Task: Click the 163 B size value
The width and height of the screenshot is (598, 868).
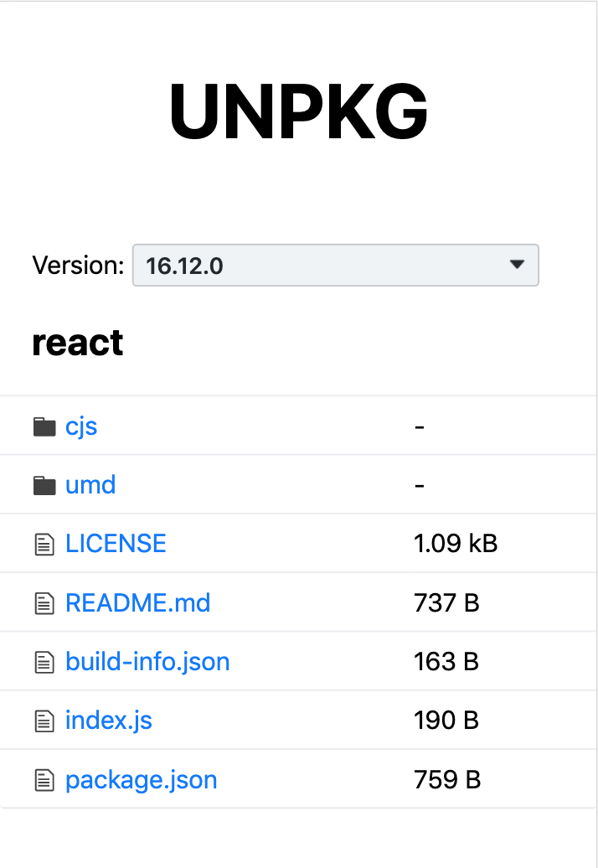Action: 446,662
